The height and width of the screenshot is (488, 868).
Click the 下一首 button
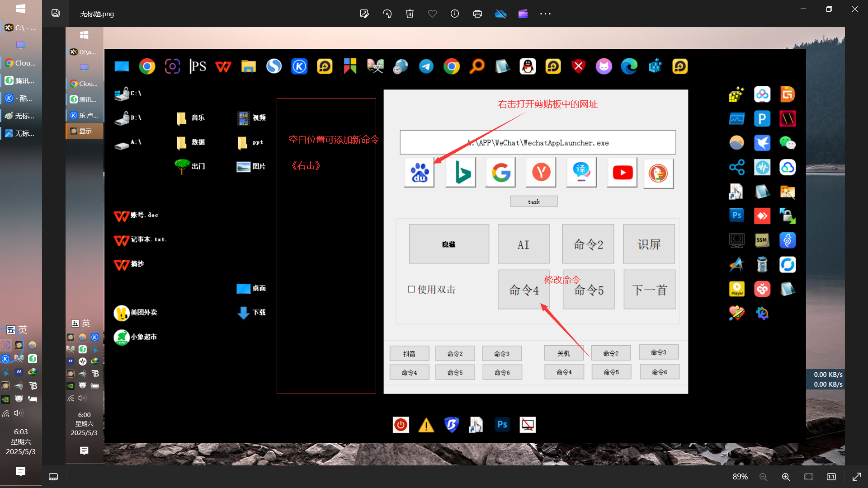click(649, 289)
